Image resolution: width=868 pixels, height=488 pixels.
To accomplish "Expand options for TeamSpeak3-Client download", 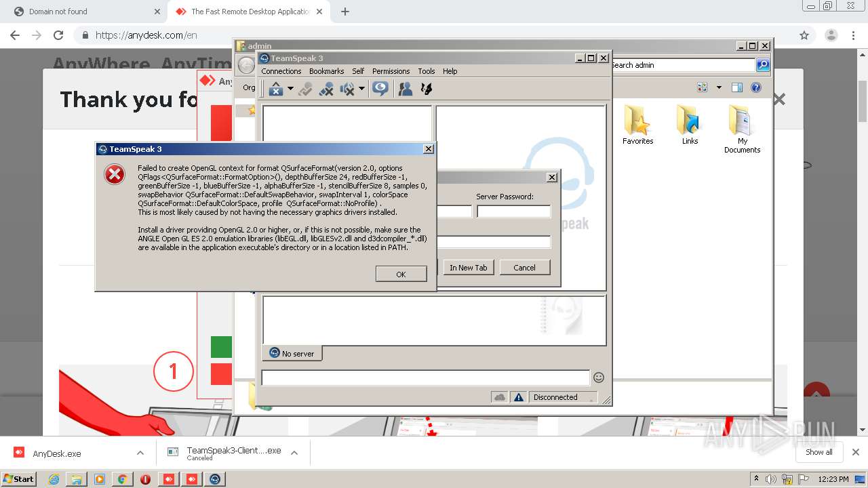I will [294, 453].
